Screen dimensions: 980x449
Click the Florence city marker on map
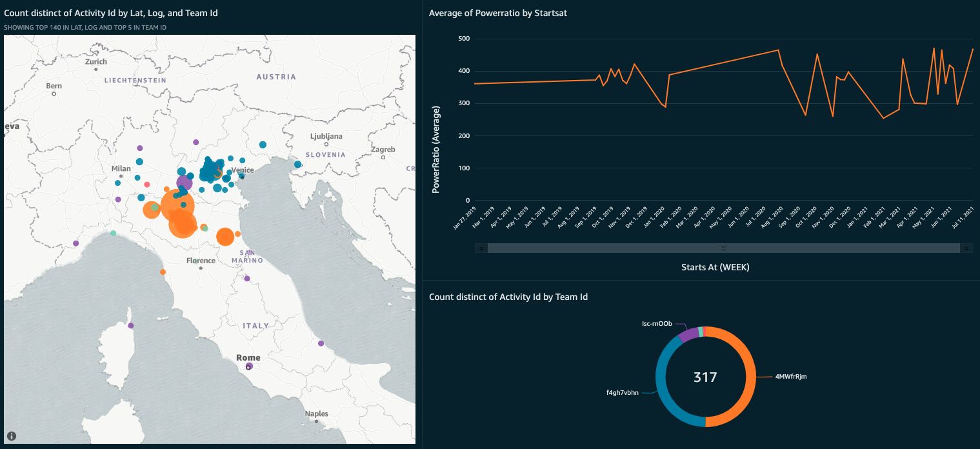pos(201,268)
